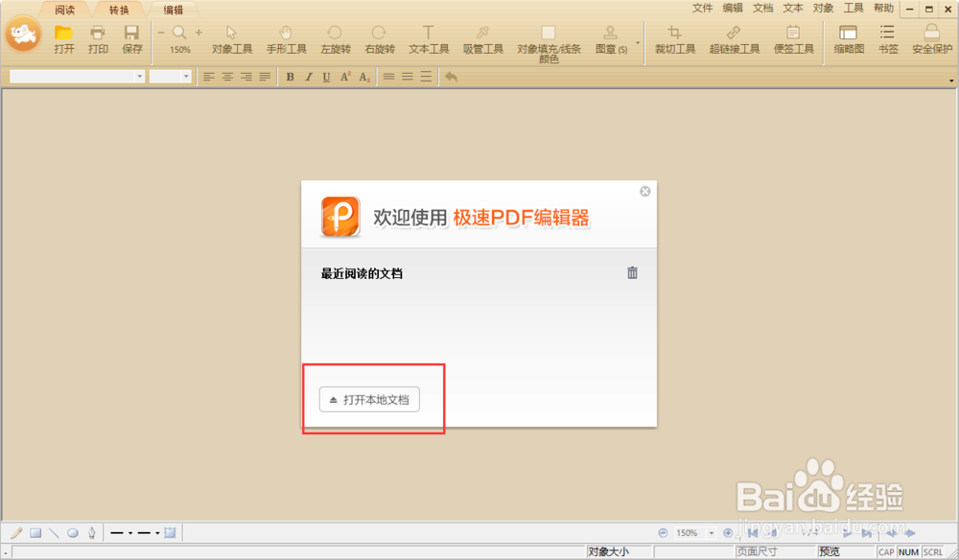The height and width of the screenshot is (560, 959).
Task: Open the 文本 menu
Action: coord(793,8)
